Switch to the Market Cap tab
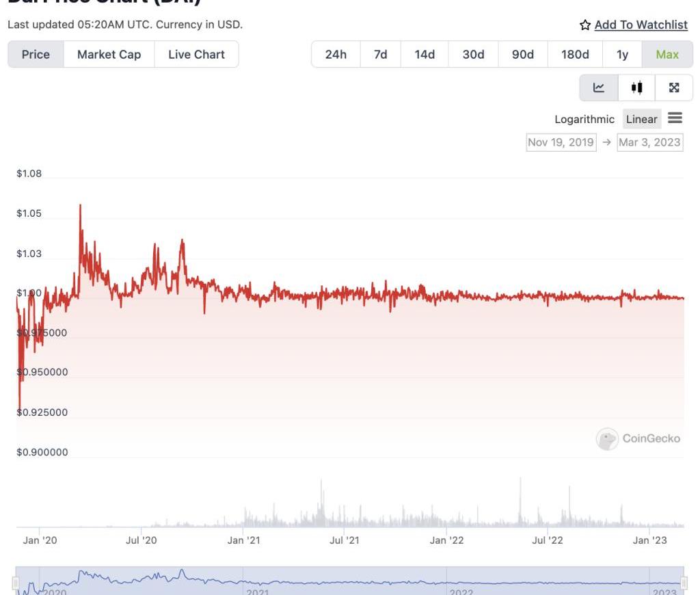 coord(109,55)
